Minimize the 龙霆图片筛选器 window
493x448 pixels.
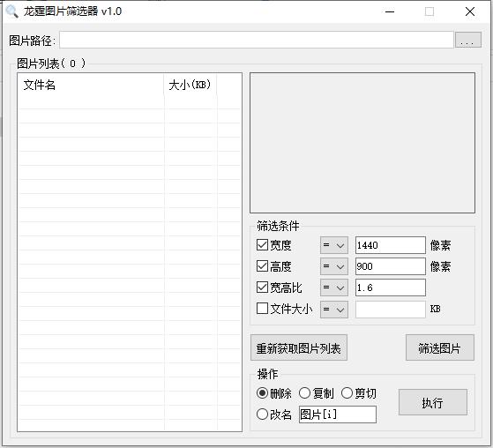pyautogui.click(x=390, y=12)
